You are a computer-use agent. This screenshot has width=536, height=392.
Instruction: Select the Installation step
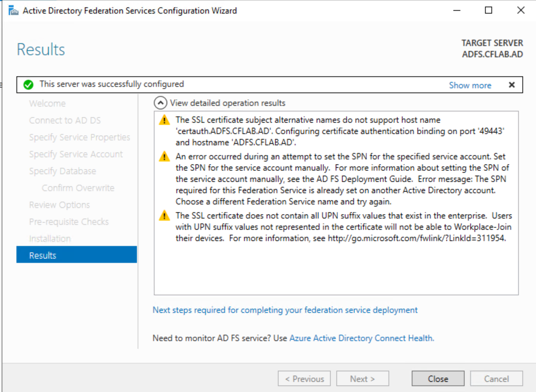click(x=50, y=238)
